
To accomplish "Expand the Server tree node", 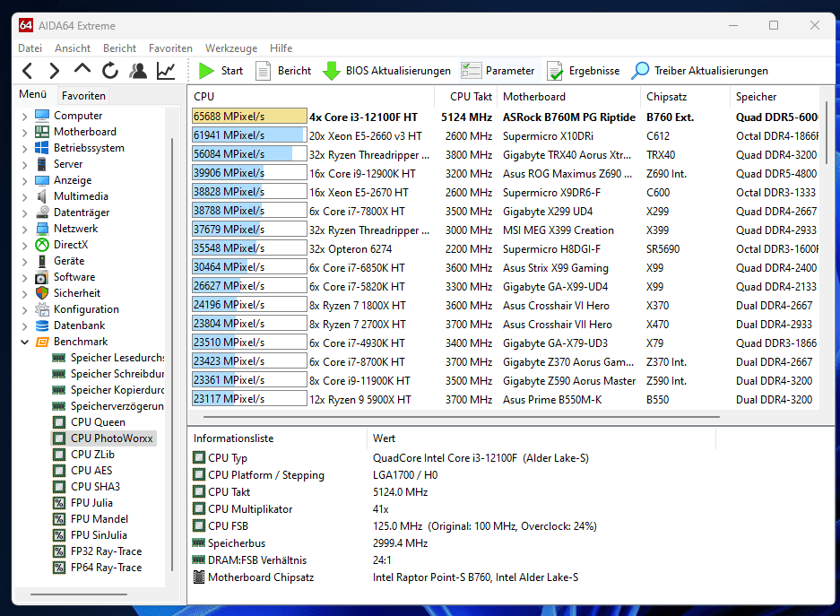I will point(24,164).
